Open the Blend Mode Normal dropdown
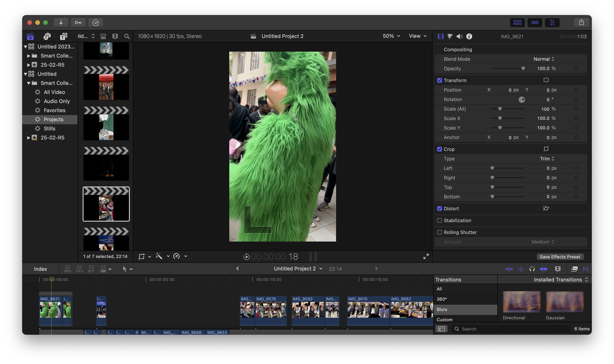Viewport: 614px width, 364px height. (x=544, y=59)
